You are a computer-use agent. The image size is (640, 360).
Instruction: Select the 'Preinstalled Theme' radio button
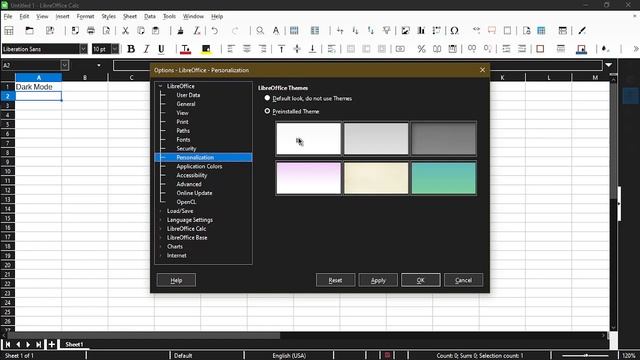click(267, 111)
